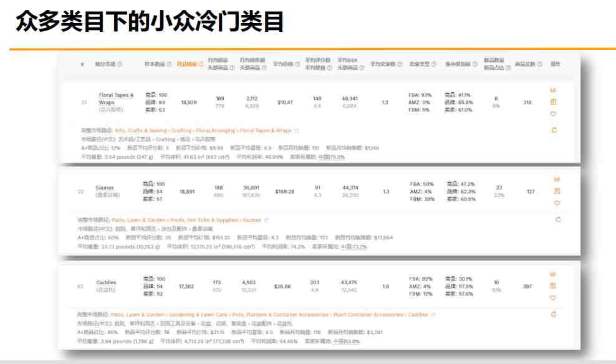Open the Pools, Hot Tubs & Supplies link
The image size is (616, 364).
(x=205, y=220)
